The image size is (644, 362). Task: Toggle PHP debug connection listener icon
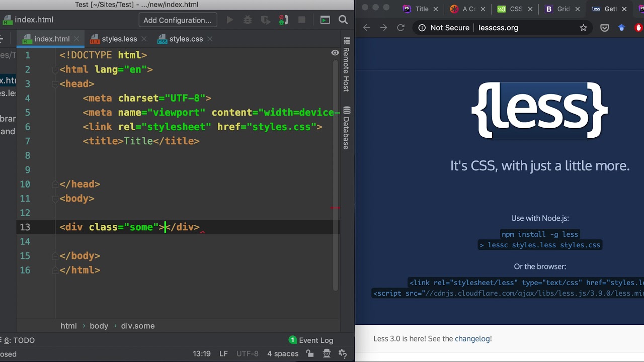[x=284, y=20]
